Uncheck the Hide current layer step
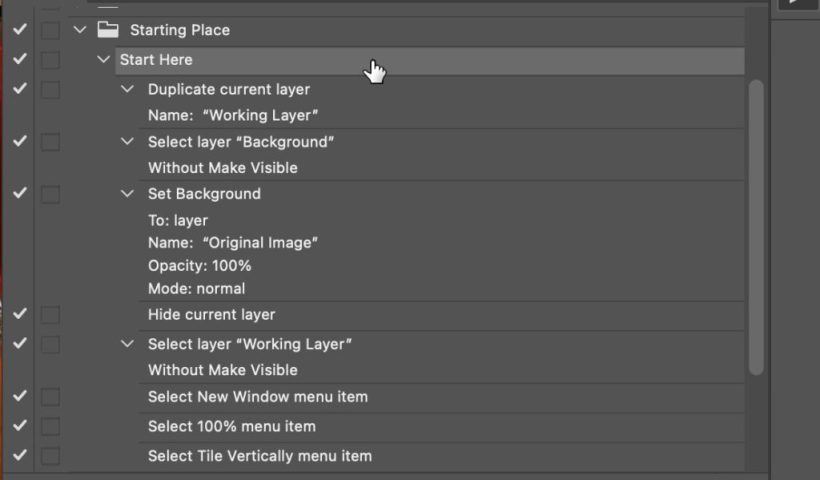This screenshot has width=820, height=480. (x=19, y=314)
